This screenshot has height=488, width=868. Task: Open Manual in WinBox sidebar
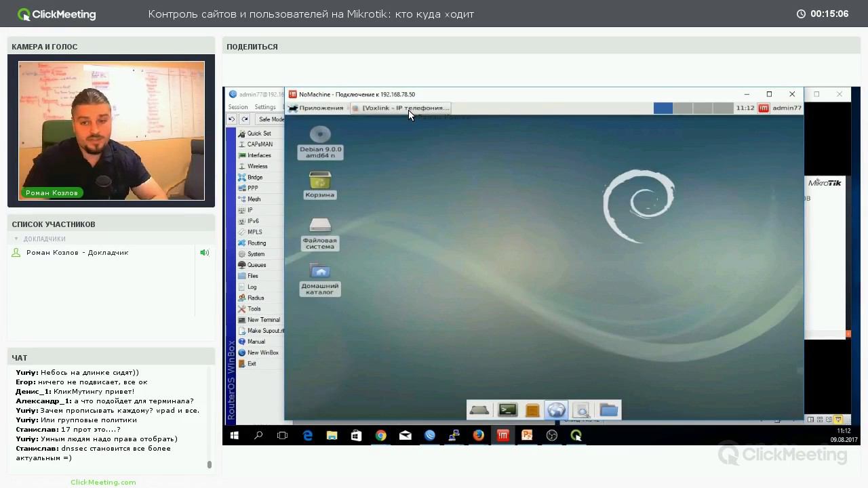[256, 342]
